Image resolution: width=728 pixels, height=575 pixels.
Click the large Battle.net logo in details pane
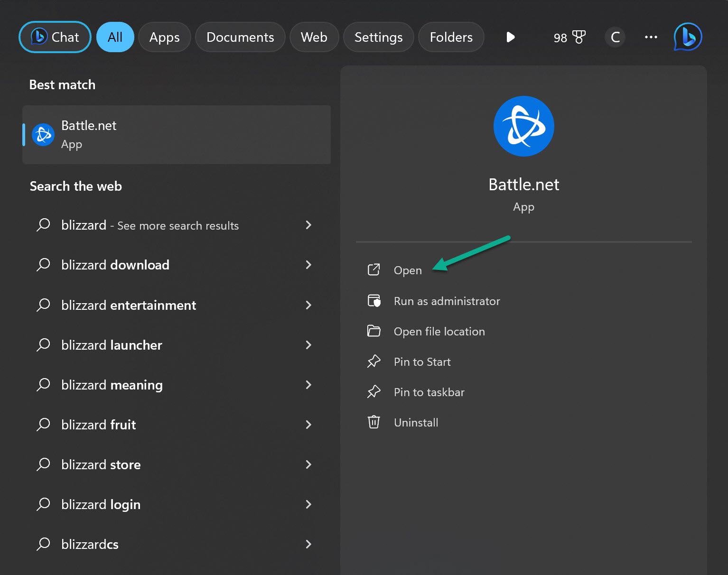(523, 126)
